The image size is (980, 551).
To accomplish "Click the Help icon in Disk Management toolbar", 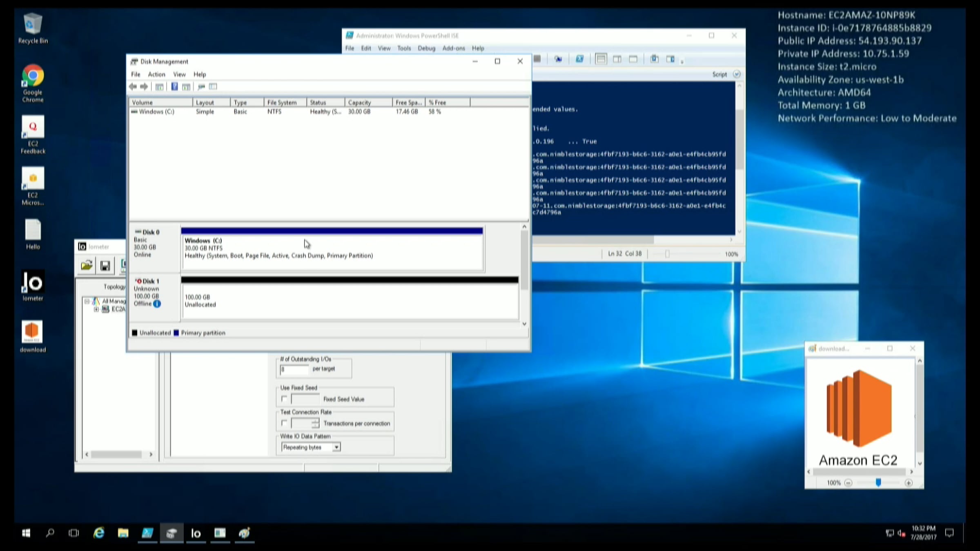I will [174, 87].
